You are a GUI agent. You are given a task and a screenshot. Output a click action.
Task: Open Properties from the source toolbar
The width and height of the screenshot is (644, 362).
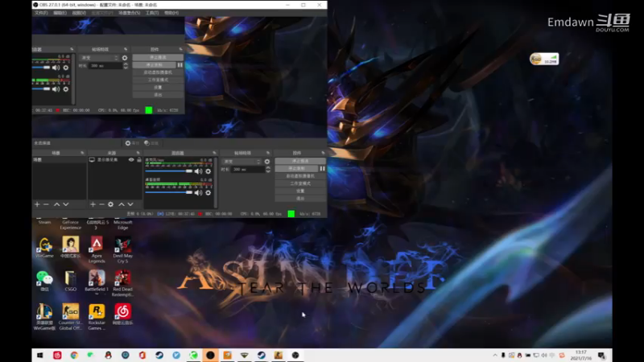tap(132, 143)
